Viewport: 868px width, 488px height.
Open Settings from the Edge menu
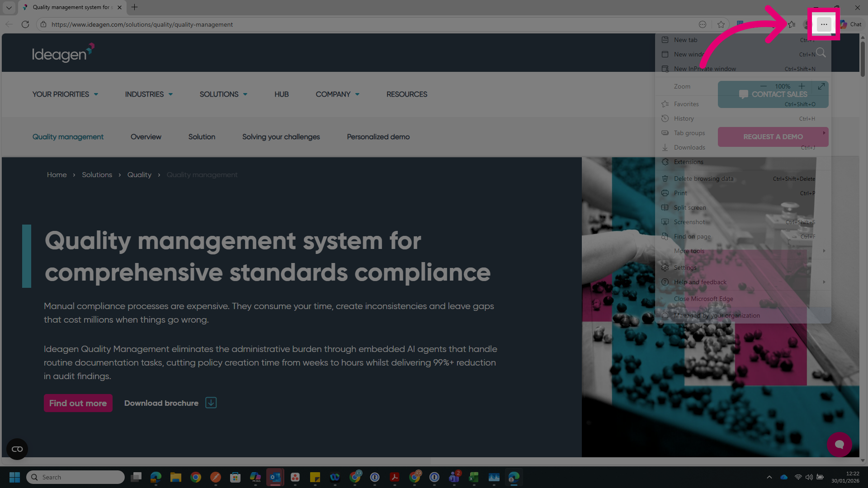pyautogui.click(x=743, y=267)
